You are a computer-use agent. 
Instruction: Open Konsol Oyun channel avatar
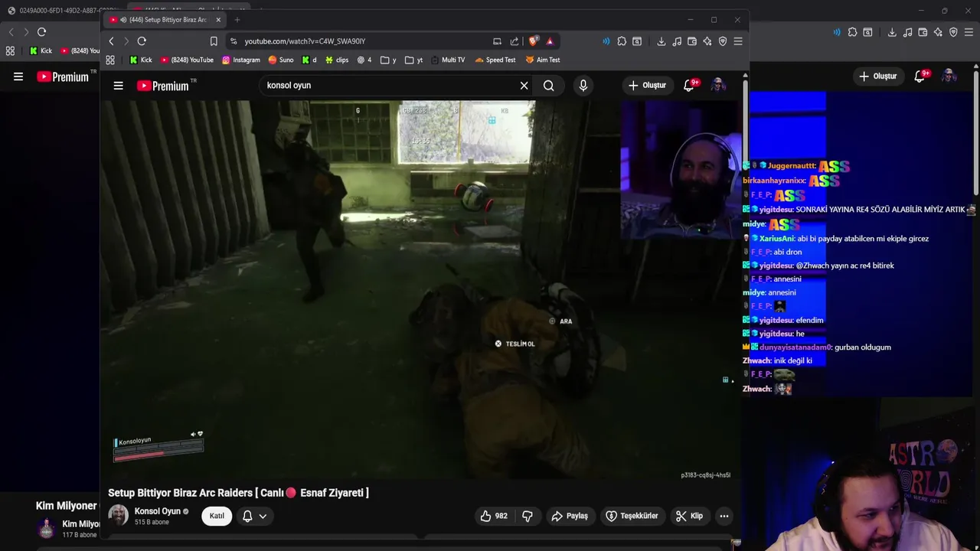pos(118,515)
